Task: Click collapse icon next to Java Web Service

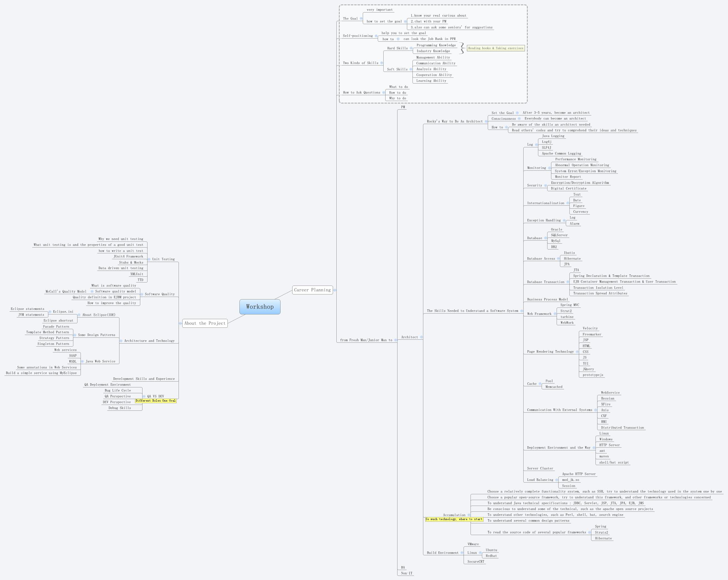Action: tap(82, 361)
